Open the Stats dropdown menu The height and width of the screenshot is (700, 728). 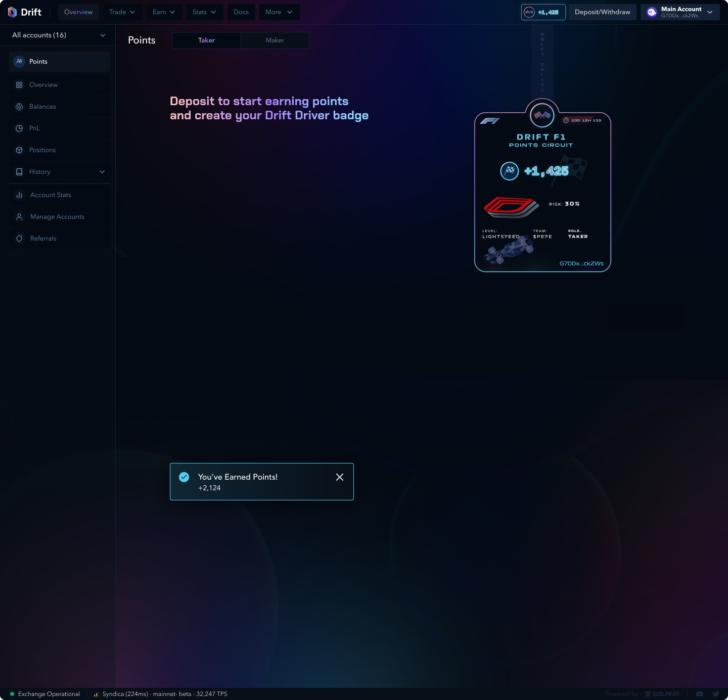pyautogui.click(x=204, y=12)
